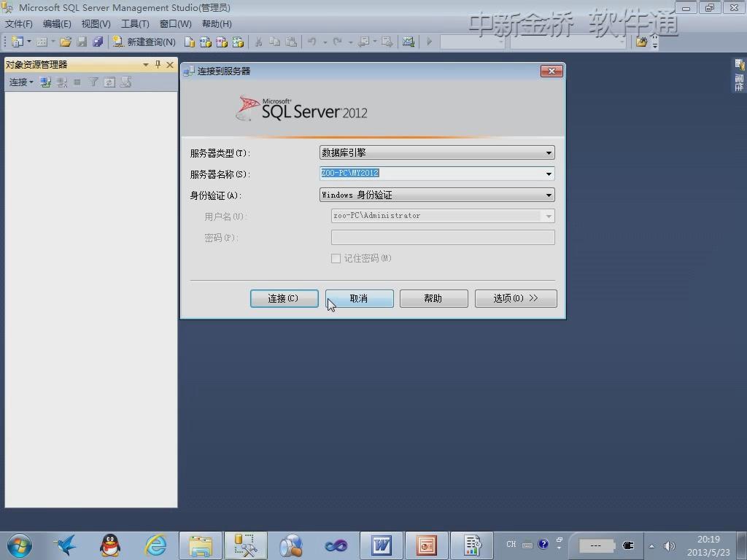Image resolution: width=747 pixels, height=560 pixels.
Task: Open the 用户名 dropdown arrow
Action: (x=549, y=216)
